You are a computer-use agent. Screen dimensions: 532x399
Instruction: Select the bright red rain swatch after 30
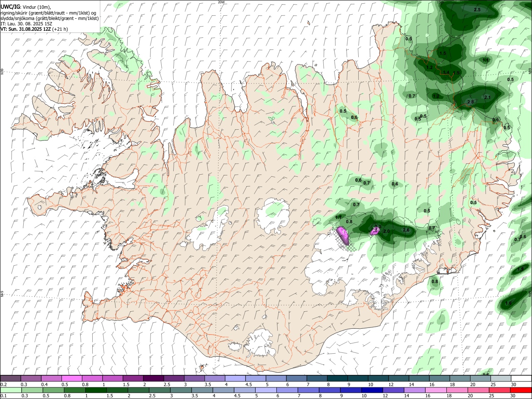coord(521,390)
